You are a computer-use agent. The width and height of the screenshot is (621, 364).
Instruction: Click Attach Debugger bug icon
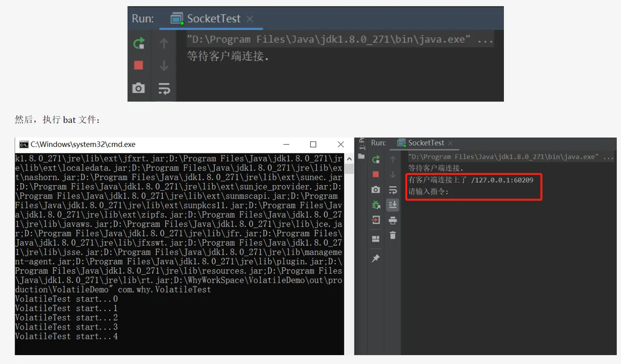(x=376, y=205)
